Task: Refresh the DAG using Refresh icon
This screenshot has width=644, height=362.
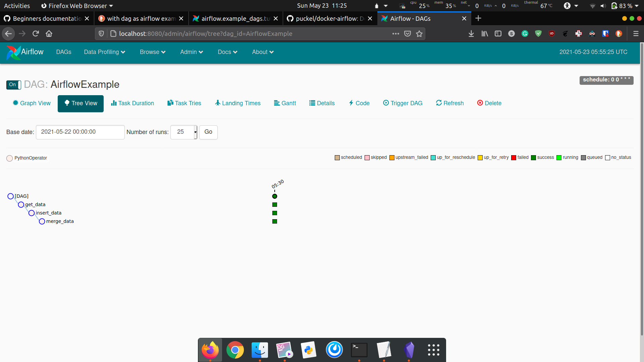Action: click(439, 103)
